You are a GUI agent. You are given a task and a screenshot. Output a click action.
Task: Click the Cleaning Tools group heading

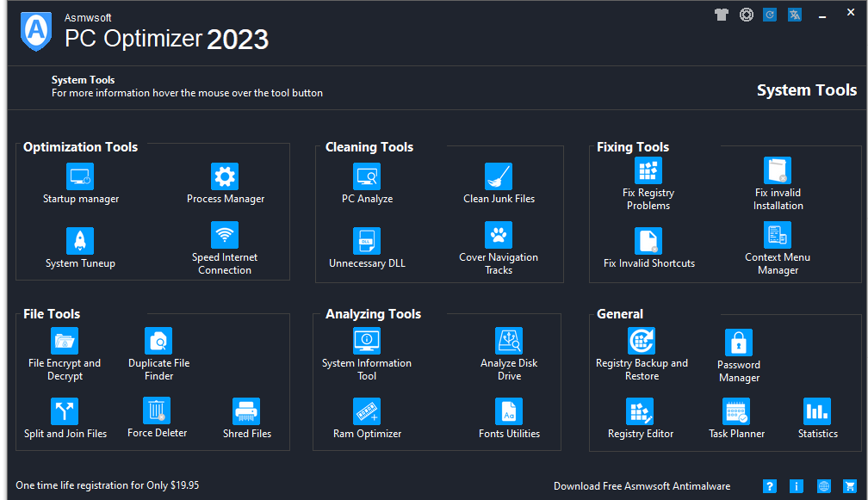coord(369,147)
